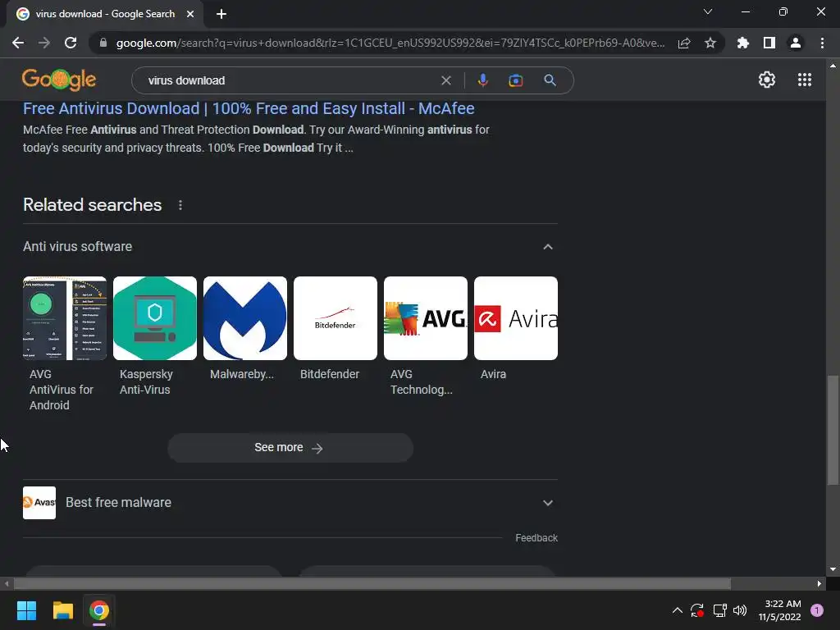Click the Anti virus software heading
Viewport: 840px width, 630px height.
pyautogui.click(x=78, y=246)
